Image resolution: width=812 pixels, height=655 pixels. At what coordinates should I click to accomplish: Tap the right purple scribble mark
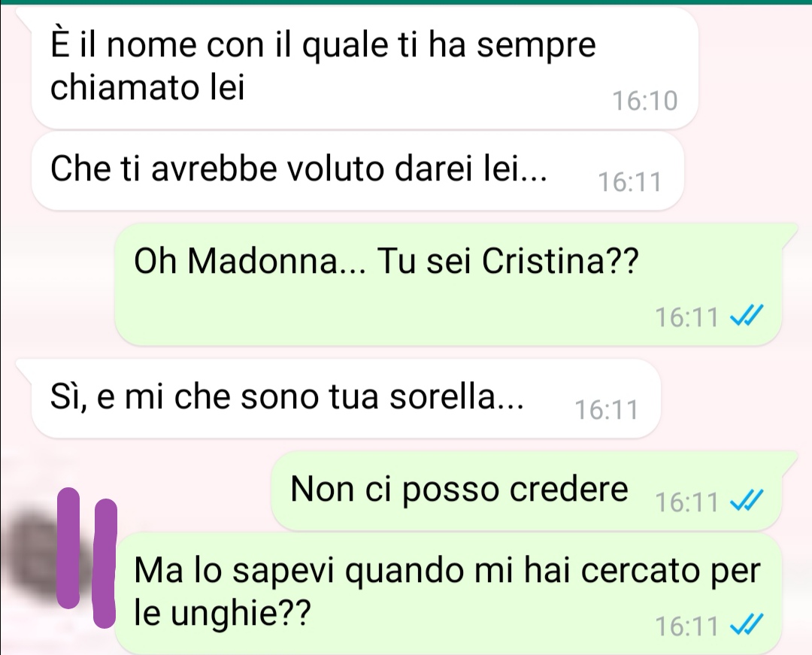105,563
